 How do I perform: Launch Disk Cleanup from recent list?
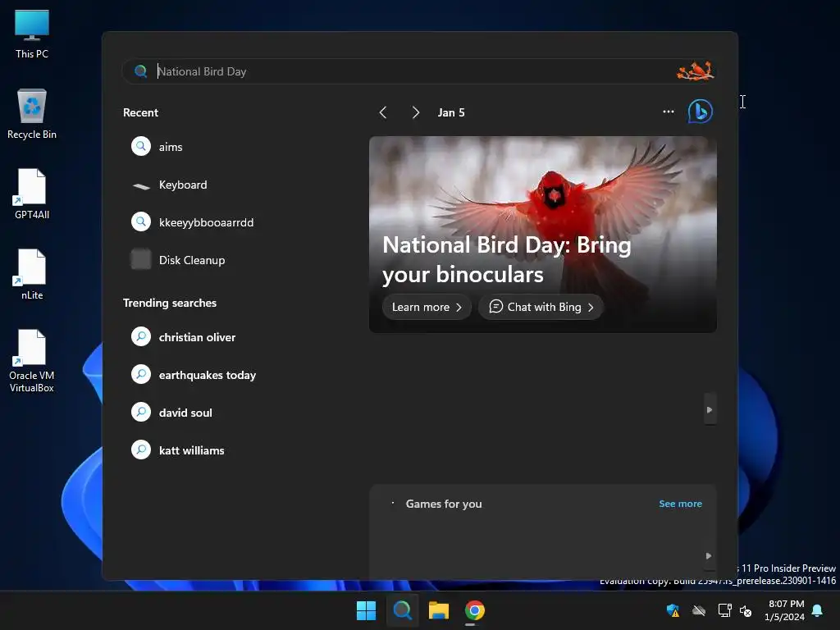click(x=192, y=260)
